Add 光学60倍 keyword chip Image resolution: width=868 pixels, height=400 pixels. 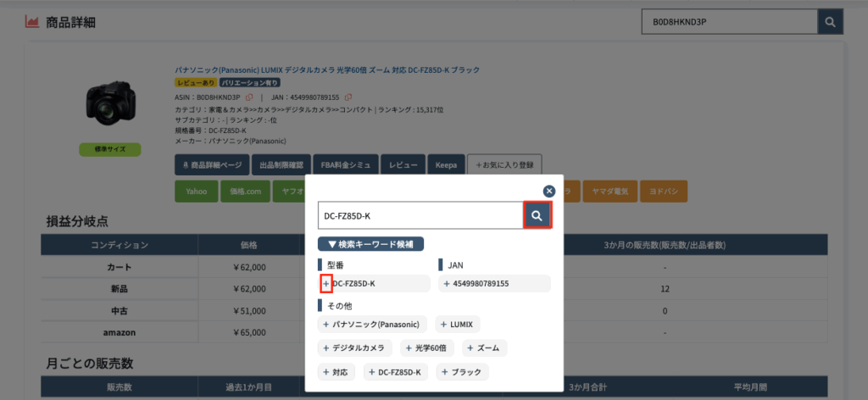pos(427,348)
